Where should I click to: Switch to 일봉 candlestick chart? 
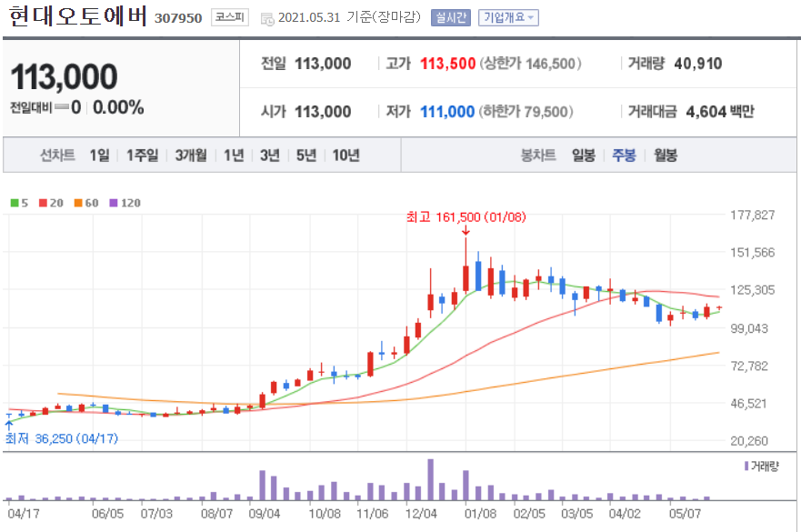click(584, 155)
